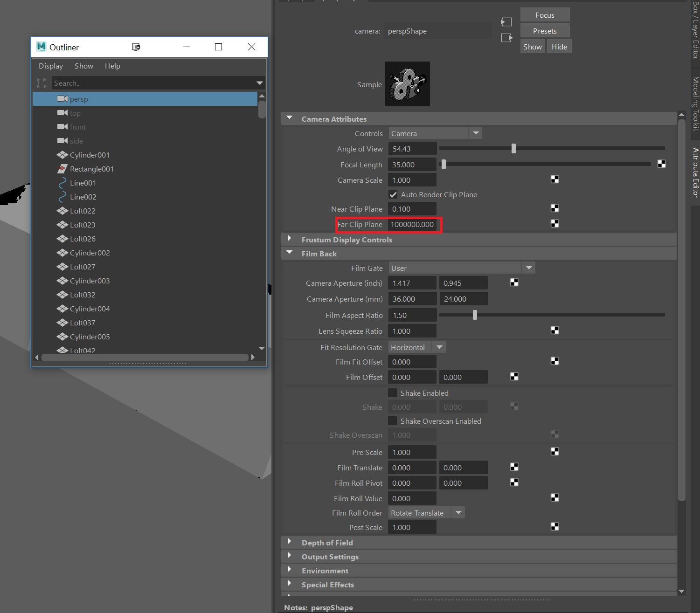This screenshot has height=613, width=700.
Task: Click the filter icon left of Outliner search
Action: 42,83
